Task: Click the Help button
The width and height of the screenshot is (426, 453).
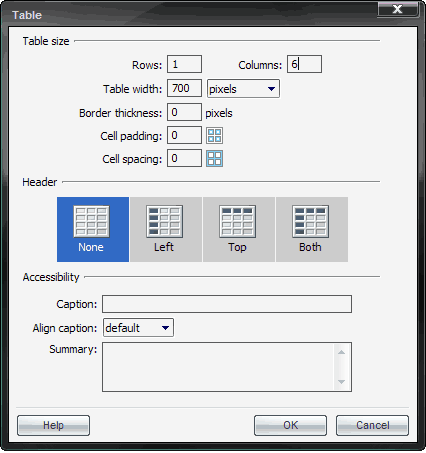Action: 53,425
